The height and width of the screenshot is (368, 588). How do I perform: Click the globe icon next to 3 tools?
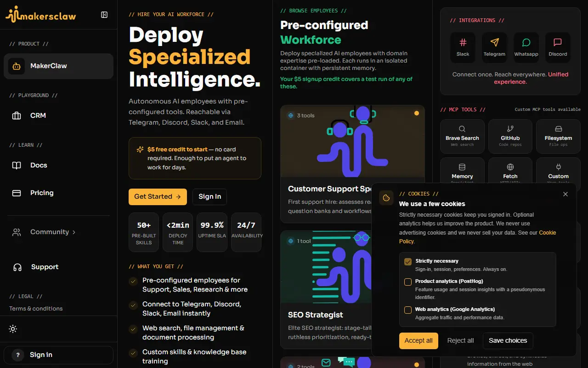click(291, 115)
